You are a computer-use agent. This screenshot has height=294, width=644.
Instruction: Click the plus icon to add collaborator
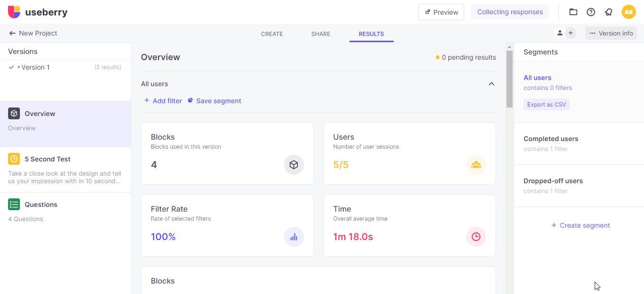(570, 33)
